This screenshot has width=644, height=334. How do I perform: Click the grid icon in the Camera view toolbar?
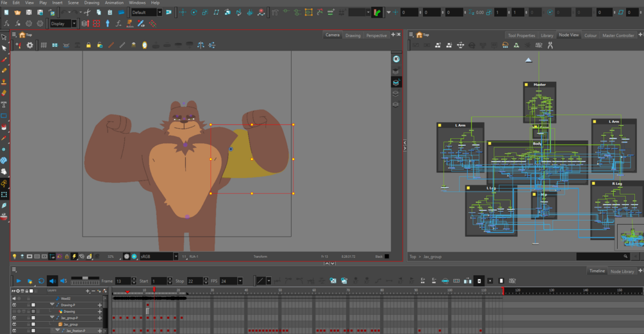[44, 45]
